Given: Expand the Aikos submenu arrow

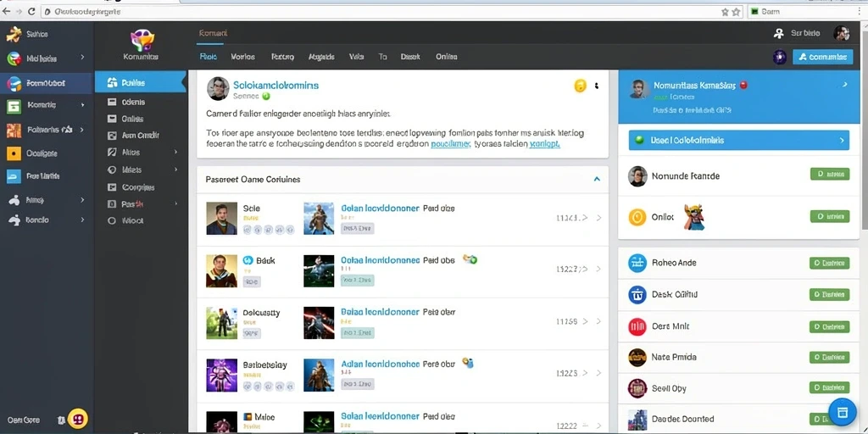Looking at the screenshot, I should pos(176,152).
